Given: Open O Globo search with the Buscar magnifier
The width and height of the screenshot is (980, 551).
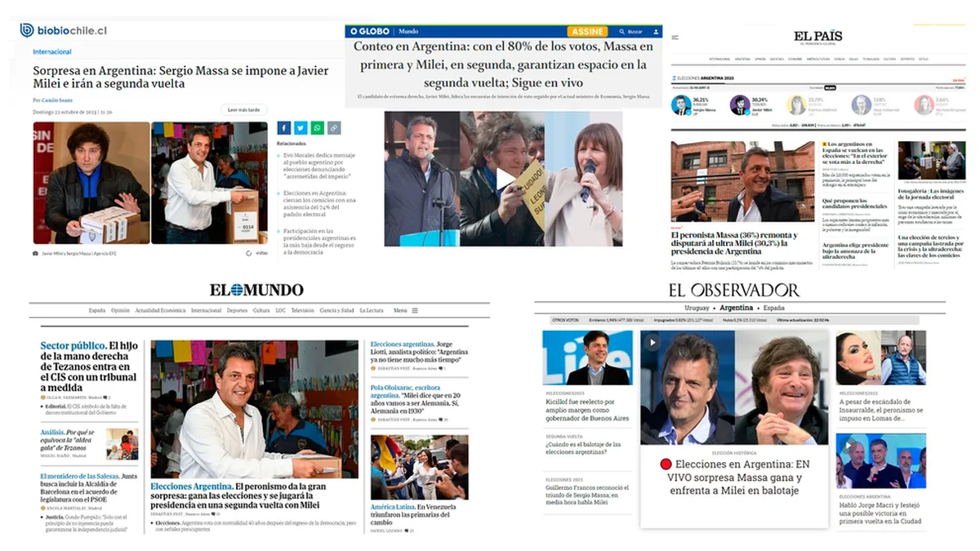Looking at the screenshot, I should (622, 31).
